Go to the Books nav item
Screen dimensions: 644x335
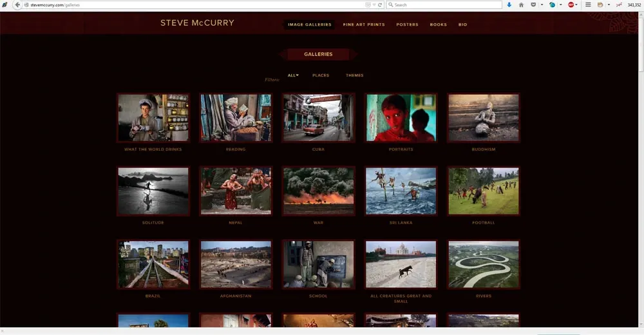[x=438, y=24]
